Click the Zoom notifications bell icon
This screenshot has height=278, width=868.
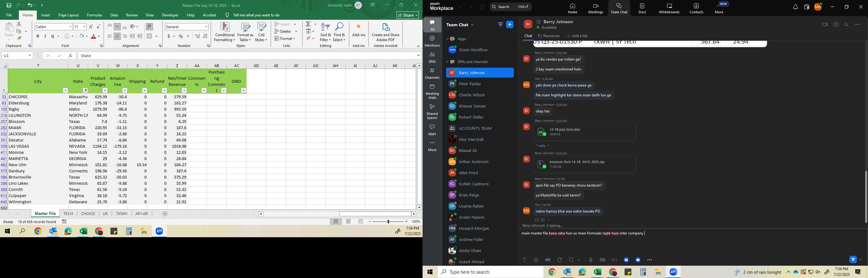click(795, 7)
